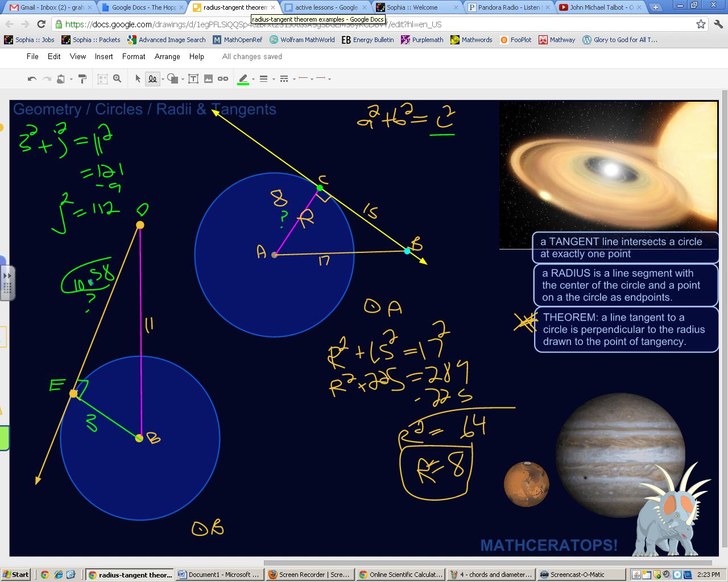Viewport: 728px width, 582px height.
Task: Pick the shape tool icon
Action: (x=172, y=79)
